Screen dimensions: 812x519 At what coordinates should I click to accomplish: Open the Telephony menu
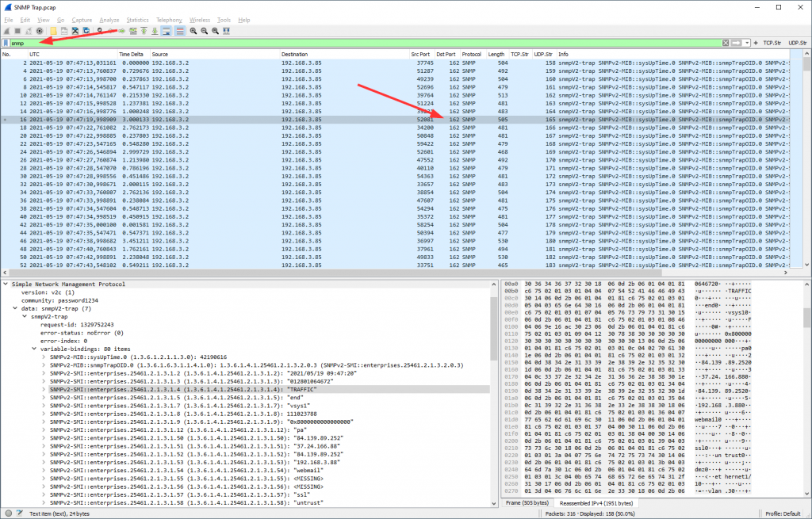coord(169,20)
